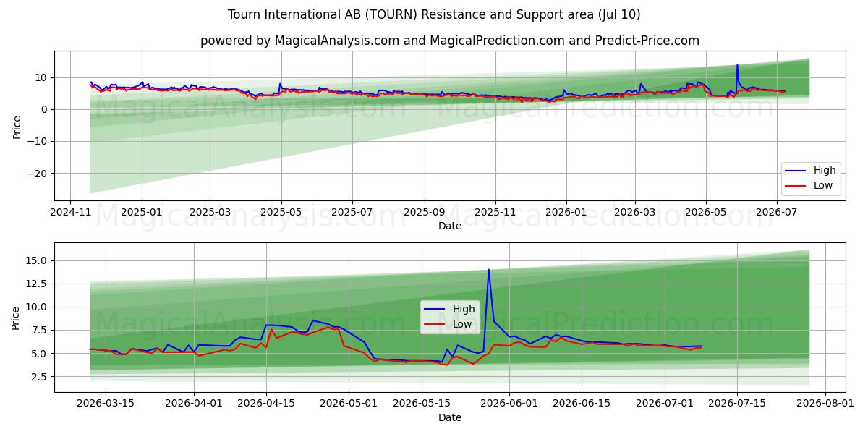Click the late-May price spike peak in bottom chart
The image size is (868, 434).
point(488,270)
